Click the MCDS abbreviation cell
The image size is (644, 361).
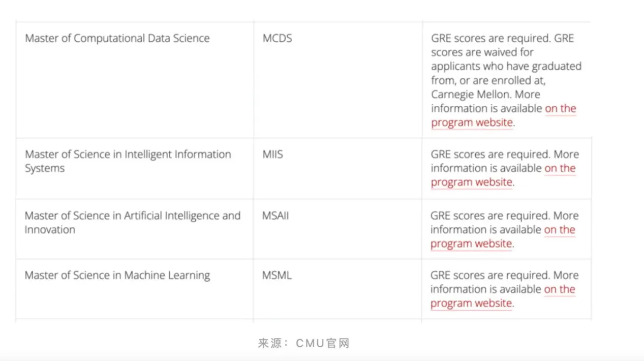click(x=277, y=38)
